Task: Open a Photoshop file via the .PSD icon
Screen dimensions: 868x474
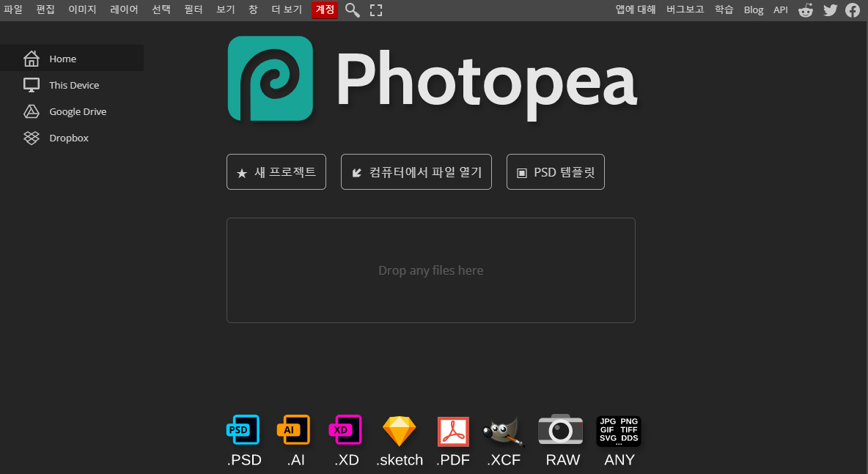Action: (243, 431)
